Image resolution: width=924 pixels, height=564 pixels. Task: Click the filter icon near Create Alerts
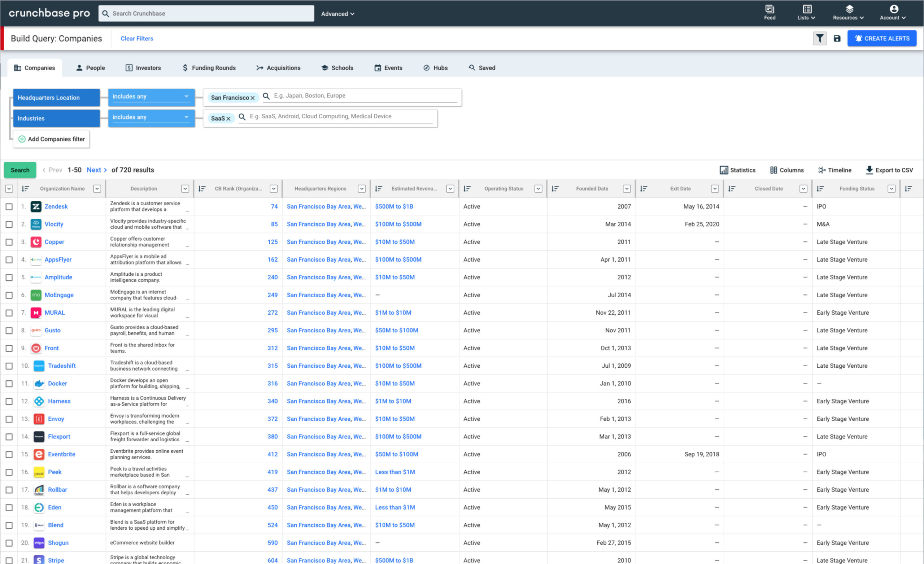tap(820, 38)
